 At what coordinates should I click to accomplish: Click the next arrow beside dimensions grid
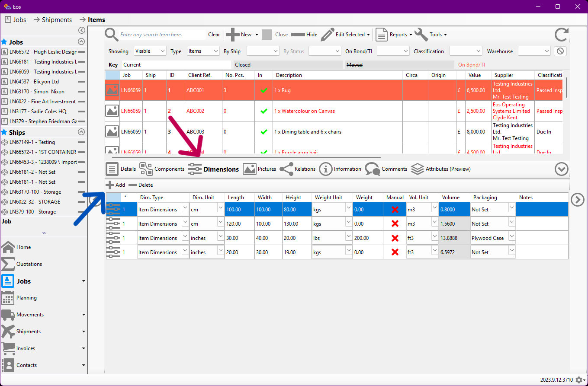(x=577, y=199)
